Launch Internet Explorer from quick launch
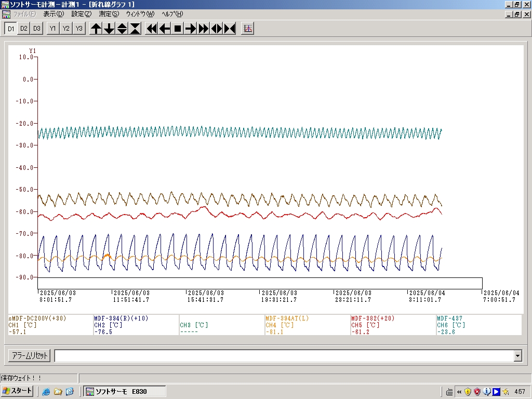This screenshot has height=399, width=532. pos(46,392)
